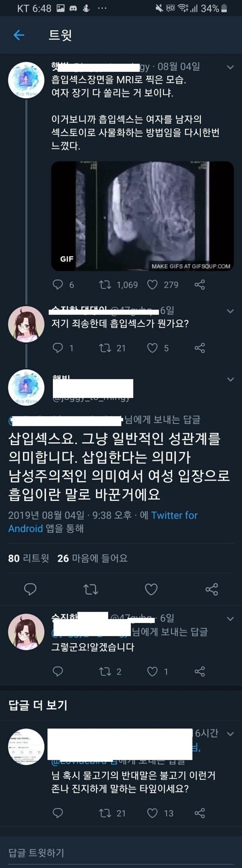Tap the back arrow in the header
The height and width of the screenshot is (868, 242).
19,35
